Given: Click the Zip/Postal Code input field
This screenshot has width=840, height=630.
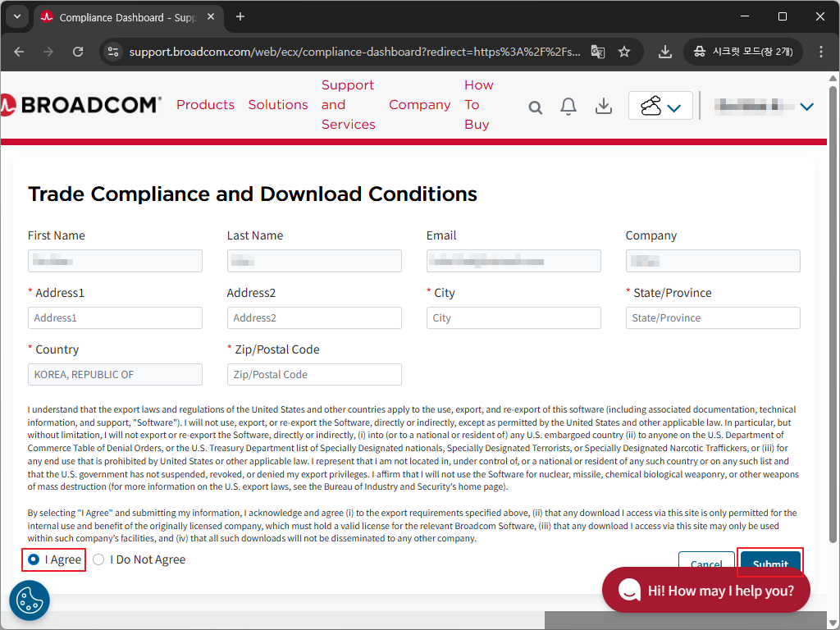Looking at the screenshot, I should 314,374.
